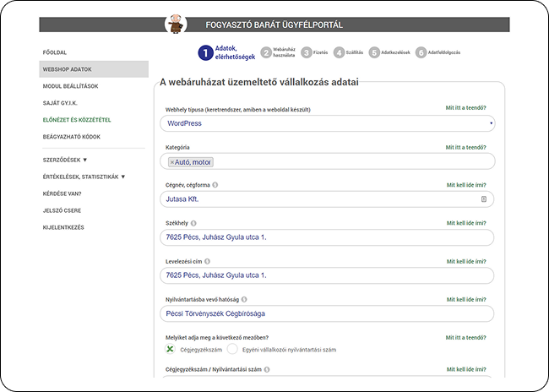This screenshot has width=549, height=392.
Task: Click info icon beside Cégjegyzékszám / Nyilvántartási szám
Action: [265, 369]
